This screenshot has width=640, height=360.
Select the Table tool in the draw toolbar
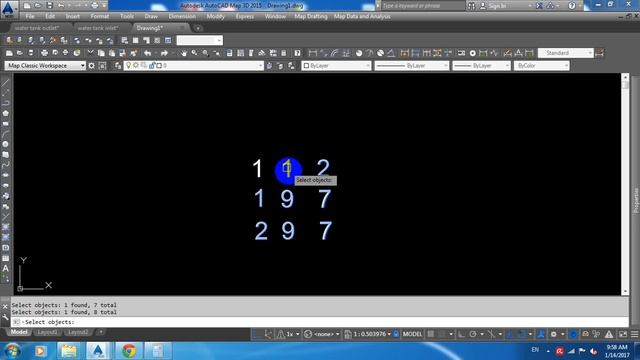pyautogui.click(x=5, y=258)
